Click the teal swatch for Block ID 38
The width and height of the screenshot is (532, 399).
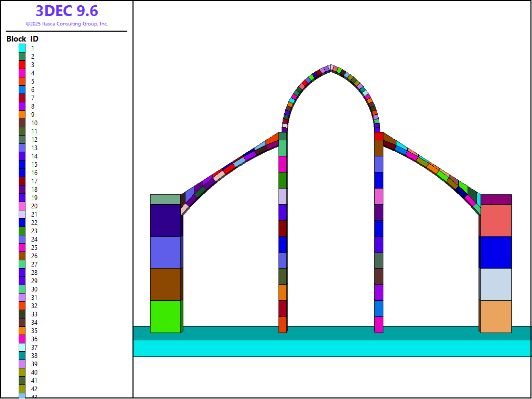(22, 355)
